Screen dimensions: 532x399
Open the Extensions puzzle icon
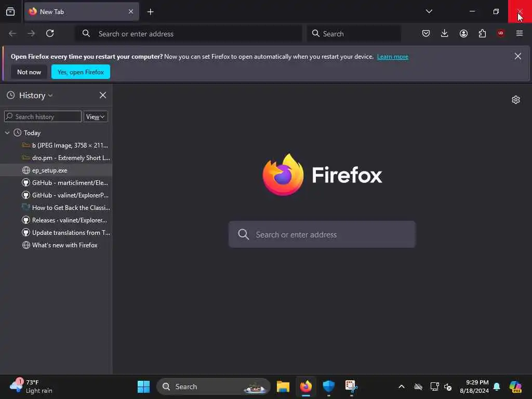(482, 33)
